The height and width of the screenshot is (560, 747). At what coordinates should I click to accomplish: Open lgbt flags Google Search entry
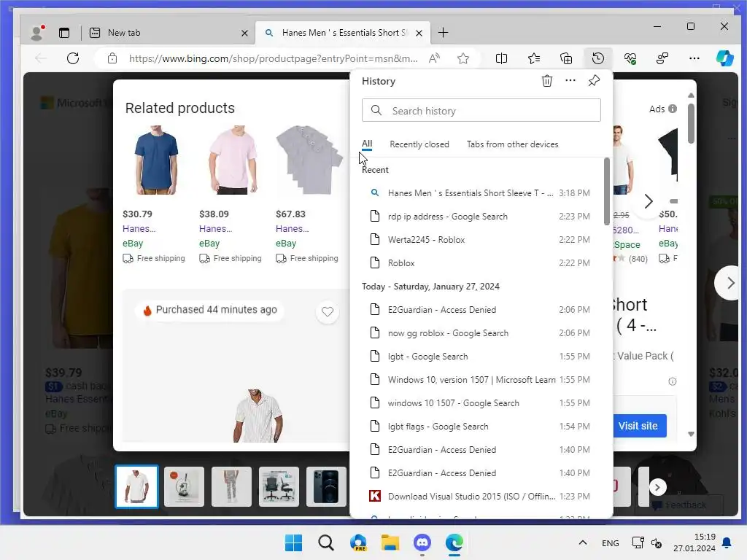tap(480, 426)
